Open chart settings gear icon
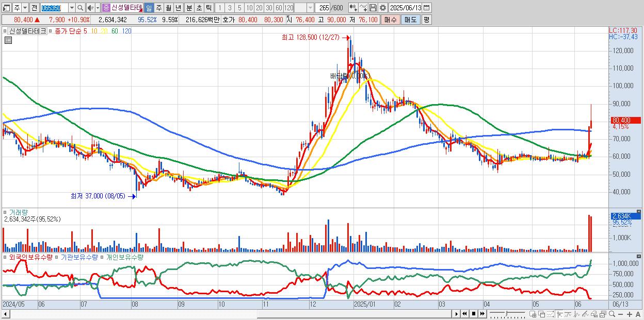Screen dimensions: 644x320 382,8
